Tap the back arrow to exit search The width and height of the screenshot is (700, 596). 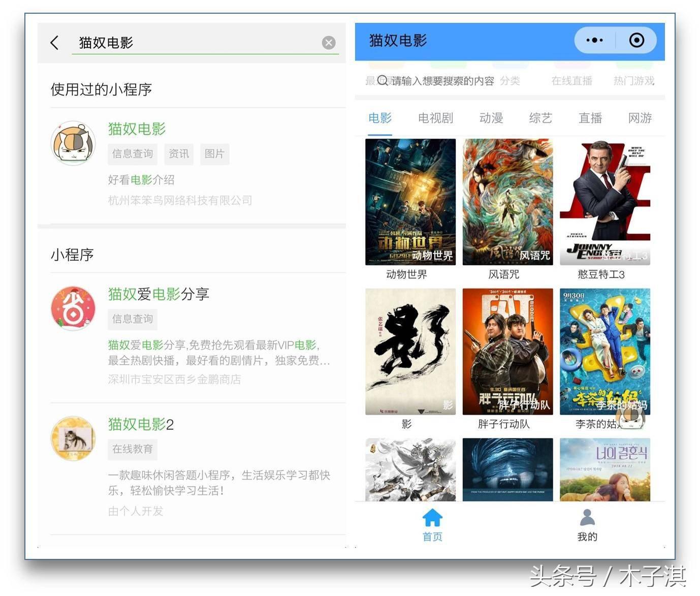click(x=55, y=43)
